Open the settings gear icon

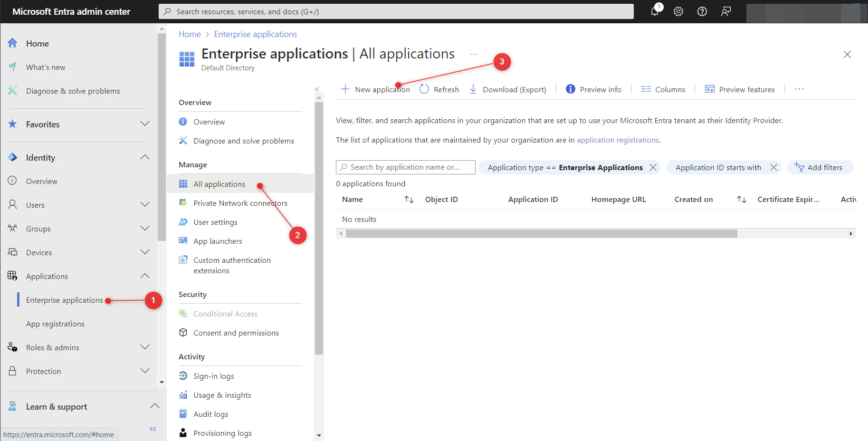678,11
